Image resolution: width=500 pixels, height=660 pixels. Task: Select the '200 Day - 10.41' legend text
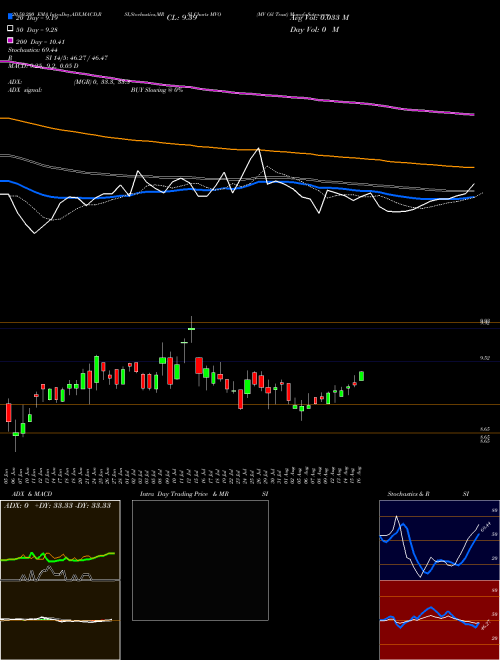pos(40,42)
